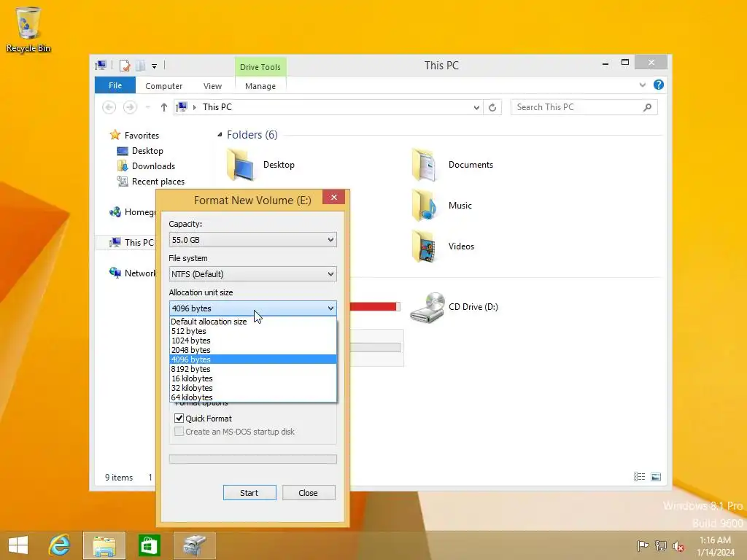Collapse the Folders (6) group
The height and width of the screenshot is (560, 747).
click(x=220, y=135)
